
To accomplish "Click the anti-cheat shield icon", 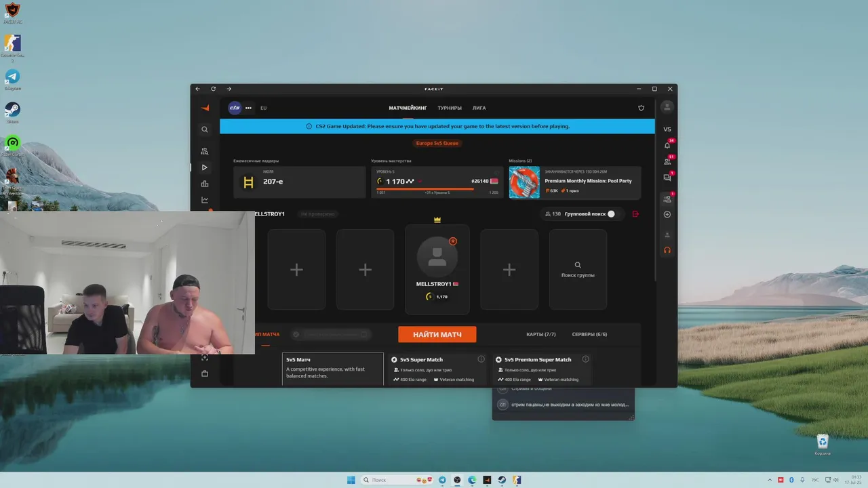I will coord(642,108).
